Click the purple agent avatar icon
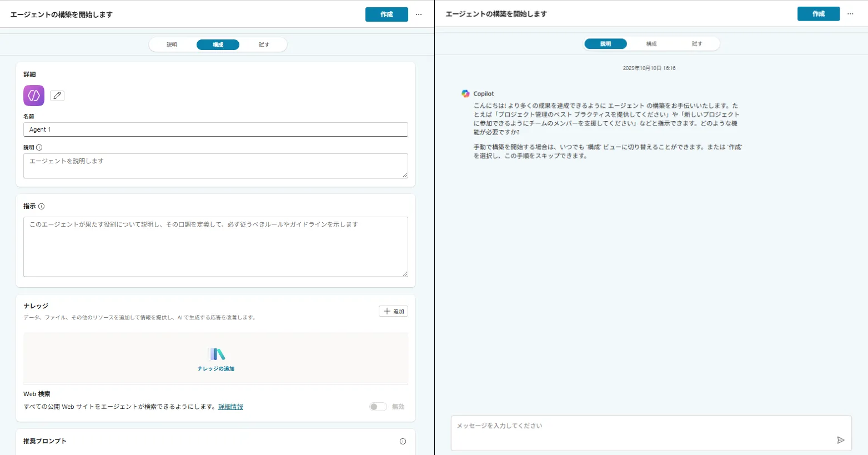The width and height of the screenshot is (868, 455). point(34,96)
